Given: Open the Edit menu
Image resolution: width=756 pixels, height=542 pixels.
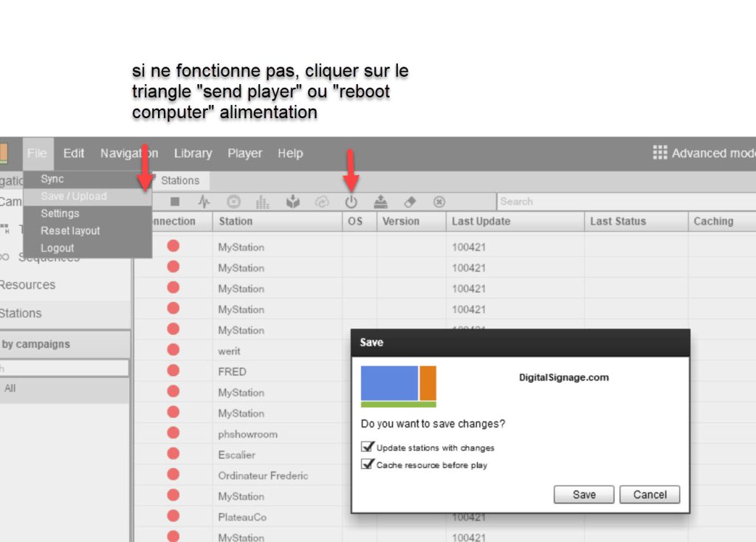Looking at the screenshot, I should pos(74,154).
